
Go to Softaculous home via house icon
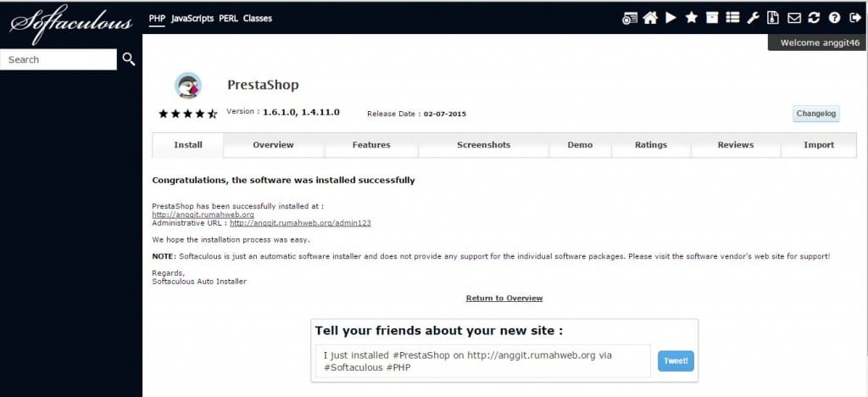[x=650, y=18]
